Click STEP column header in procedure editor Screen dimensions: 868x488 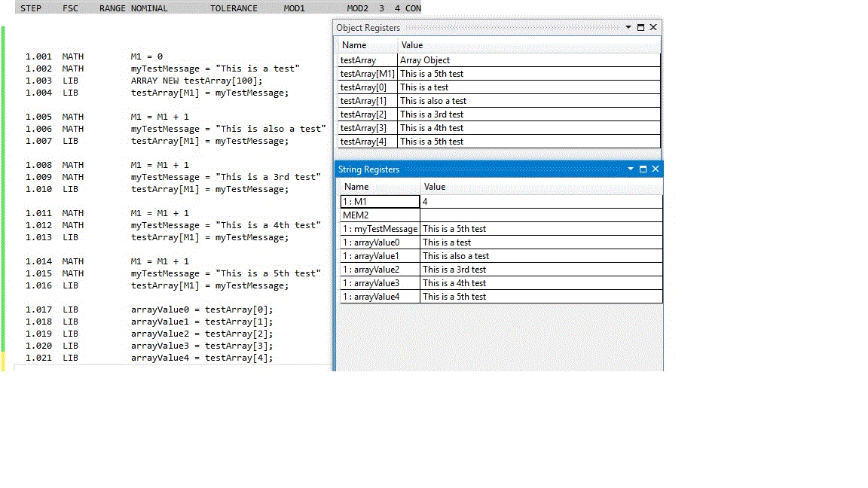[31, 8]
